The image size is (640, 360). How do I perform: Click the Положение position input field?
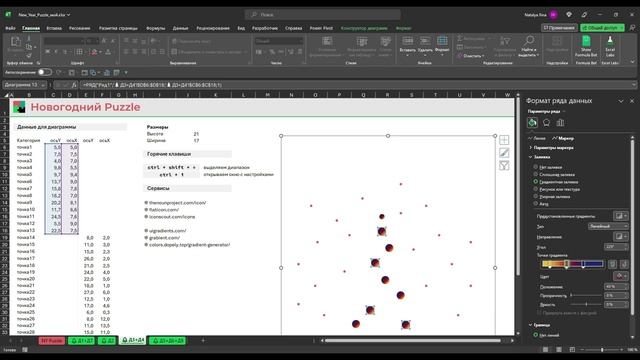(x=616, y=287)
